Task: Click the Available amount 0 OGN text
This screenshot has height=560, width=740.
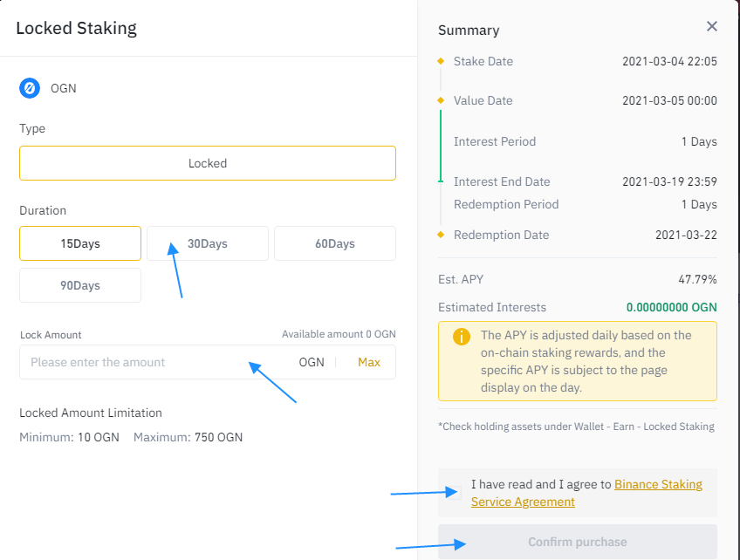Action: (x=339, y=334)
